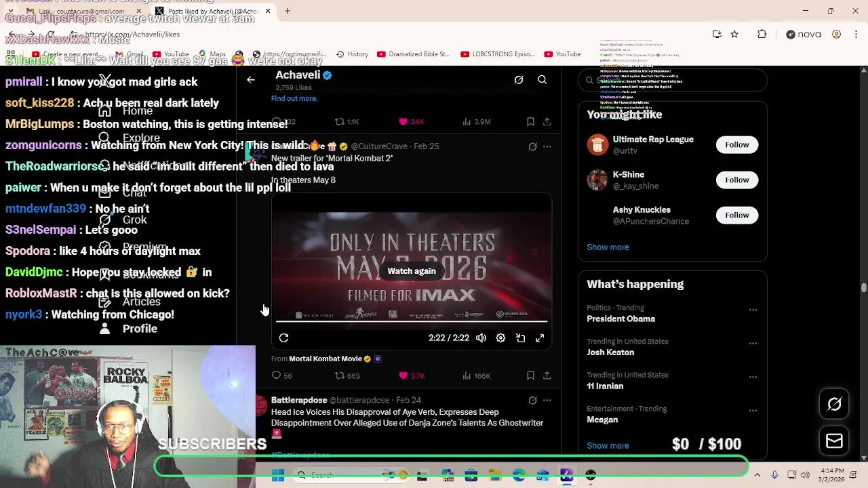Open a new browser tab

tap(288, 11)
